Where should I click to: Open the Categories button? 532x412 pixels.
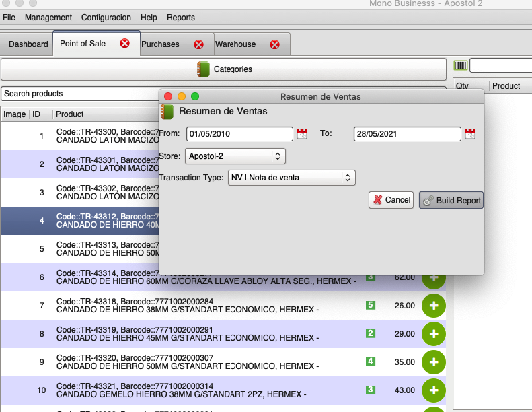point(224,69)
